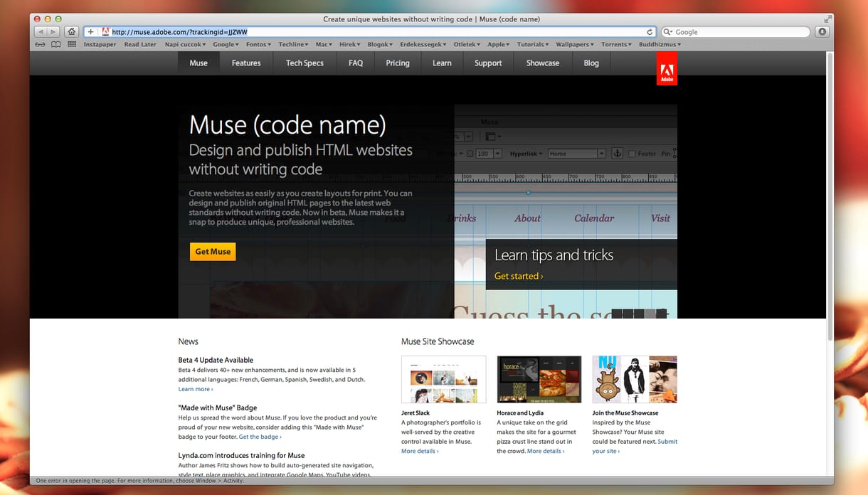Go back with the Safari back arrow
Viewport: 868px width, 495px height.
pos(41,32)
